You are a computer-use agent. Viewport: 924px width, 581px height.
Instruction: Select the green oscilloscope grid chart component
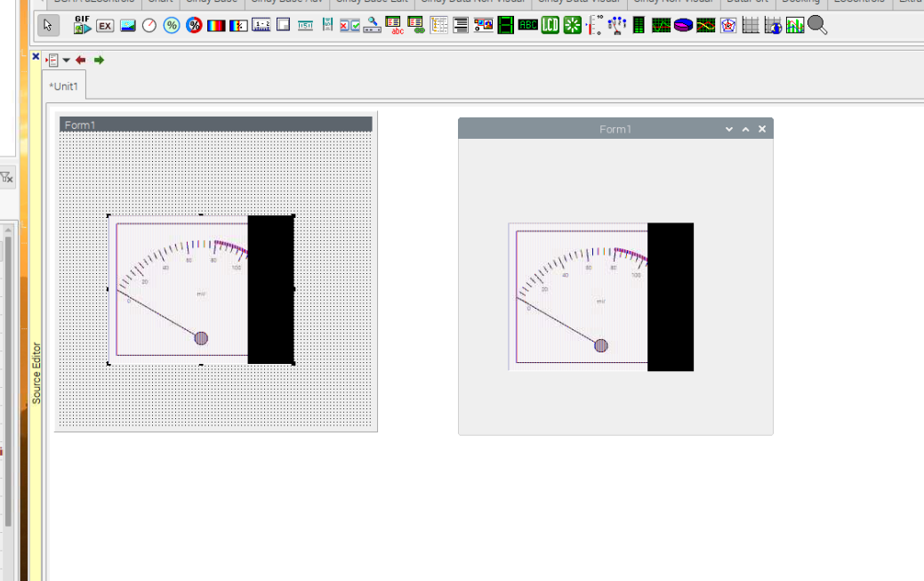(661, 26)
